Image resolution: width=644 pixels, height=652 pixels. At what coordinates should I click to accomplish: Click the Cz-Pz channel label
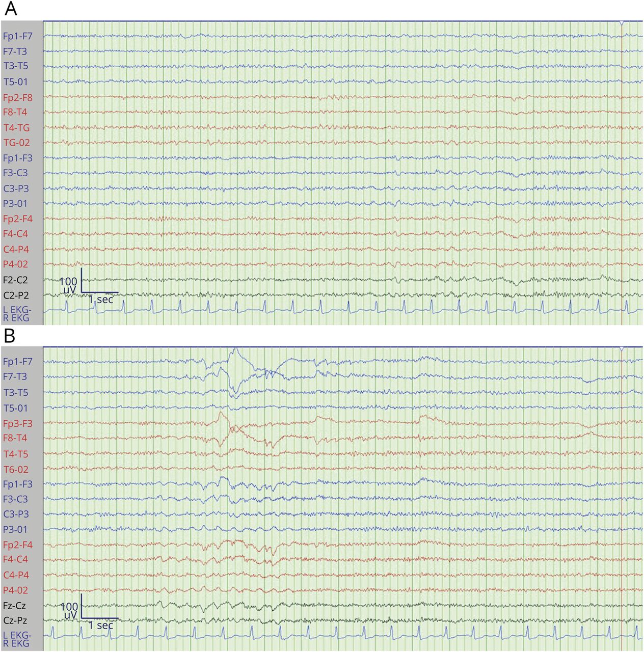pos(15,620)
